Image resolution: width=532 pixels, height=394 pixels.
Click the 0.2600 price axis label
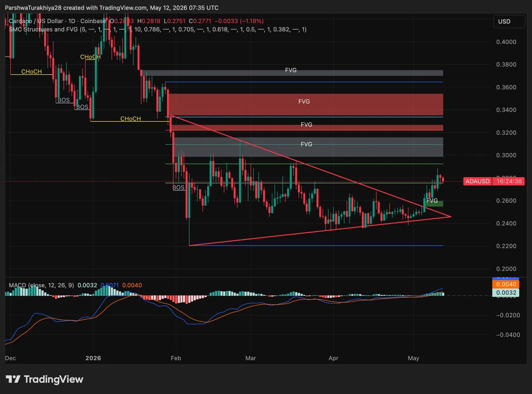tap(506, 201)
